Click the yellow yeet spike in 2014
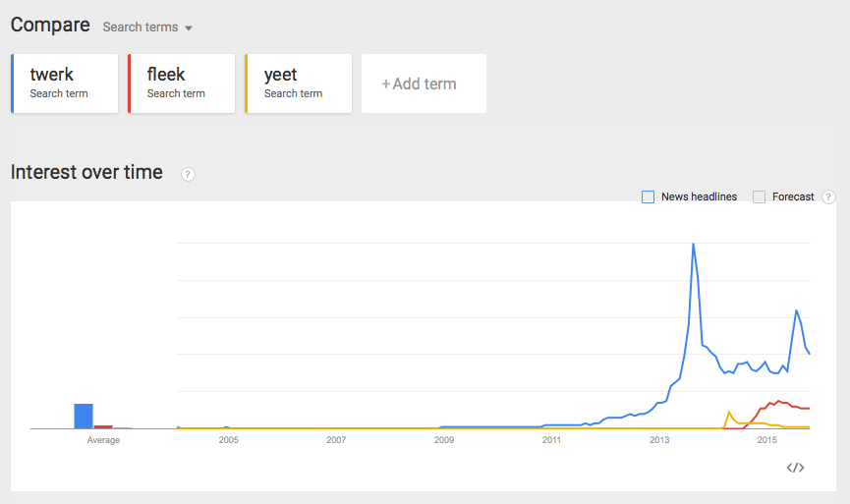 728,412
